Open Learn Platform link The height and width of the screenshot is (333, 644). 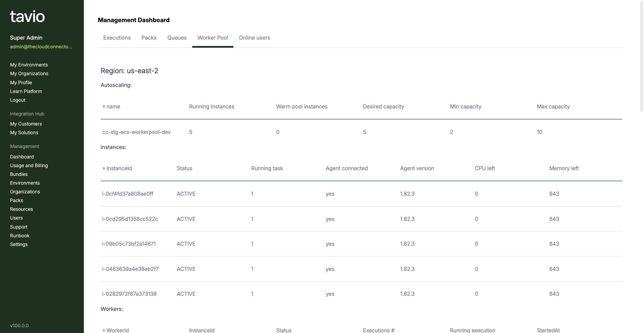click(x=26, y=91)
